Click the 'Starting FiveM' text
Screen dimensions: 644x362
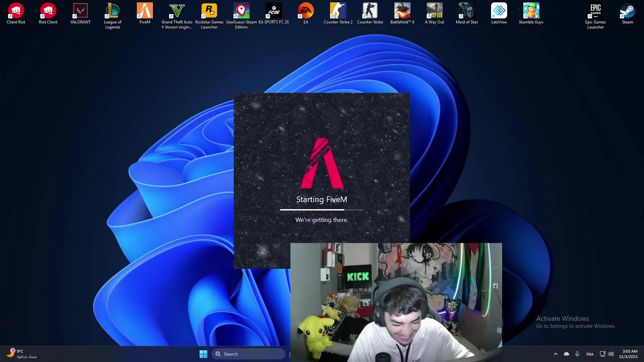321,200
